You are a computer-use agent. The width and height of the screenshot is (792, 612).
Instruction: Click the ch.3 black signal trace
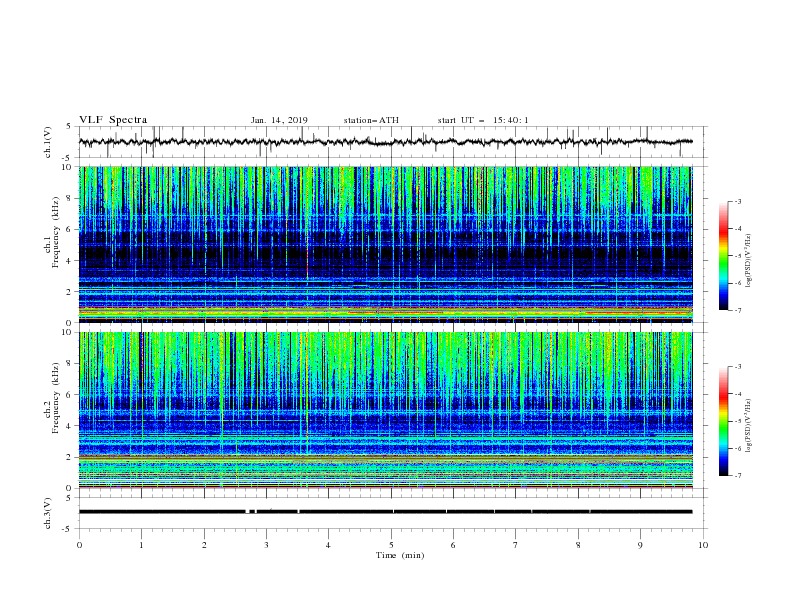pyautogui.click(x=385, y=512)
